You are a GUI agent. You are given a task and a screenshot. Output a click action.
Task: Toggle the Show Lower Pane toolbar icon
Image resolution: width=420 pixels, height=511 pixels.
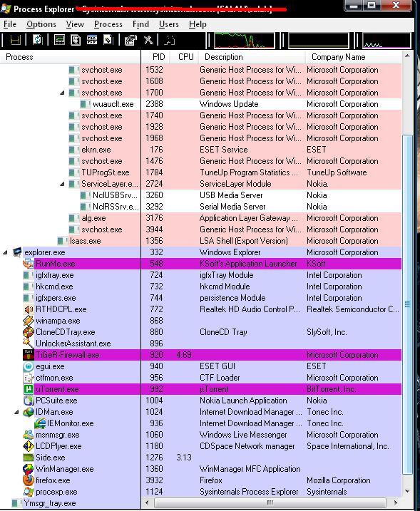coord(92,40)
